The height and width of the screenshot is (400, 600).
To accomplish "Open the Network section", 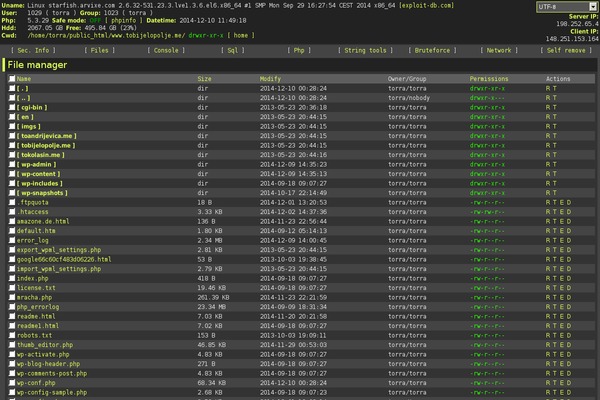I will click(499, 50).
